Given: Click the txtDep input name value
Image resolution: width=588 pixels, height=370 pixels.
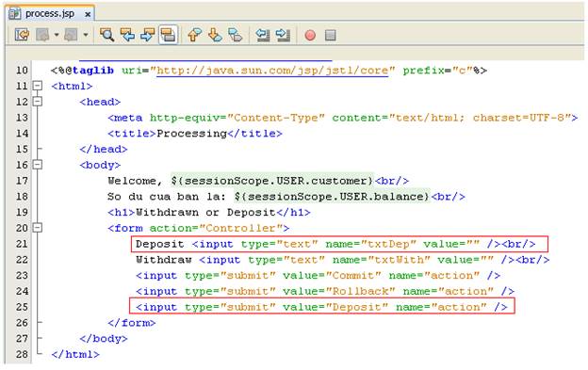Looking at the screenshot, I should [x=388, y=244].
